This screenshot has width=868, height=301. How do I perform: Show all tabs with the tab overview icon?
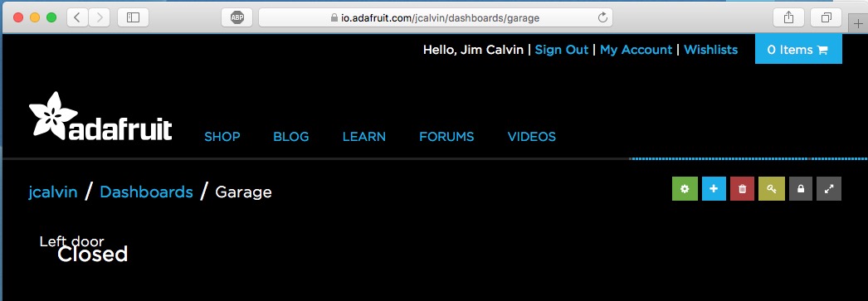[826, 17]
